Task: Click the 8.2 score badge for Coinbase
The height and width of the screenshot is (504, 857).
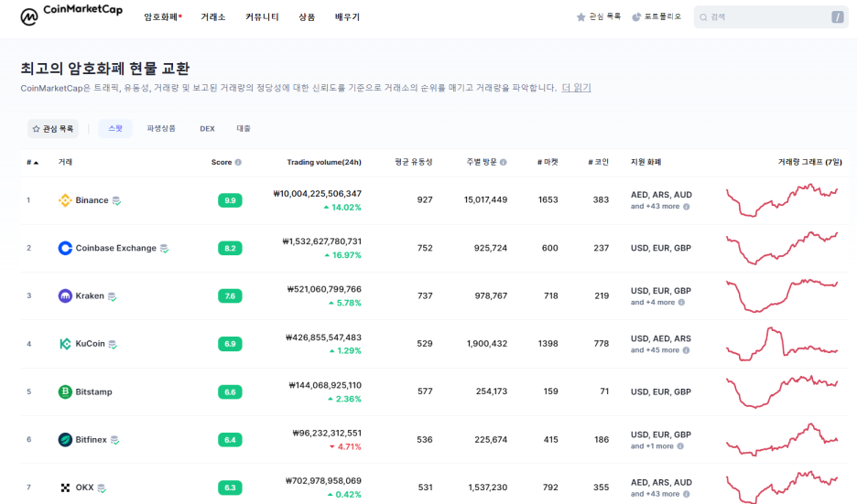Action: [x=230, y=249]
